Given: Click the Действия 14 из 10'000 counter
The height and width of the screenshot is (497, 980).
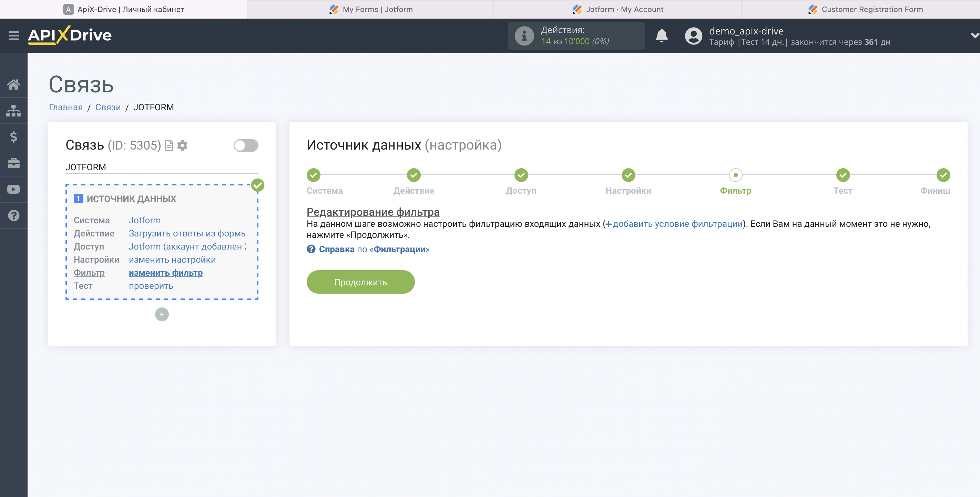Looking at the screenshot, I should 576,36.
